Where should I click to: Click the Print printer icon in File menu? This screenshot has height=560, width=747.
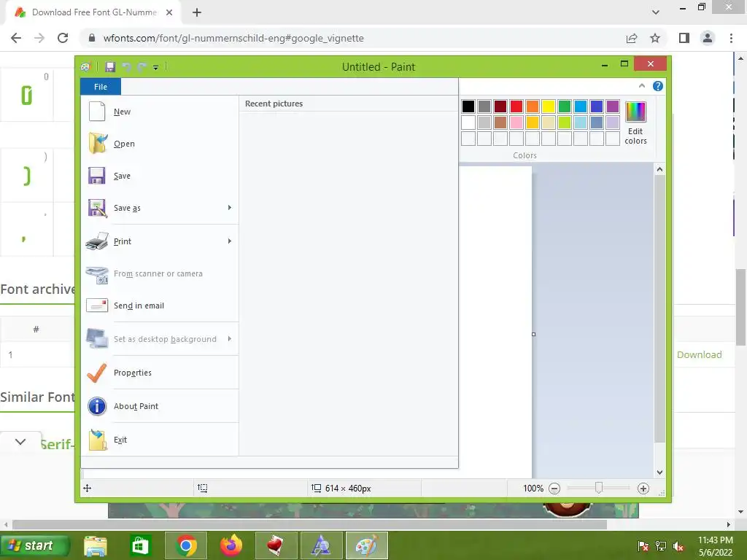click(97, 241)
